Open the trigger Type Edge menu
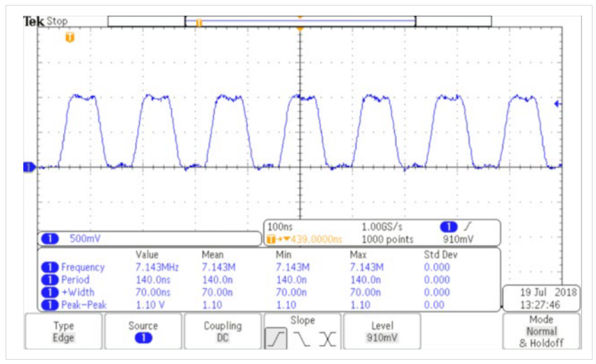 click(x=63, y=331)
